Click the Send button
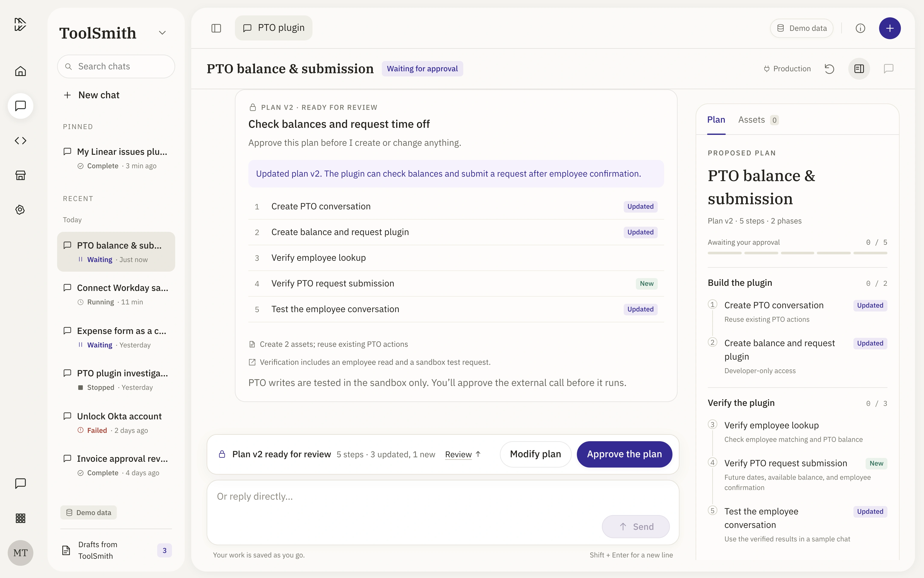Image resolution: width=924 pixels, height=578 pixels. (636, 527)
